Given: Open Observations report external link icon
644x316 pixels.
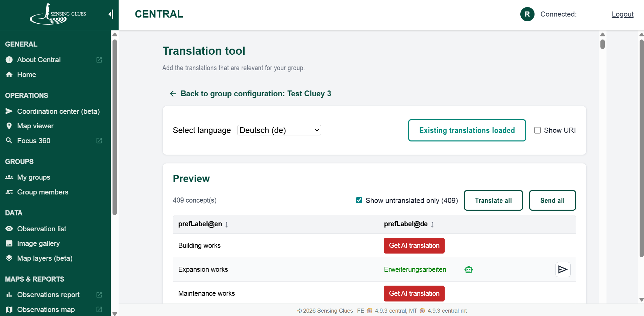Looking at the screenshot, I should pyautogui.click(x=99, y=295).
